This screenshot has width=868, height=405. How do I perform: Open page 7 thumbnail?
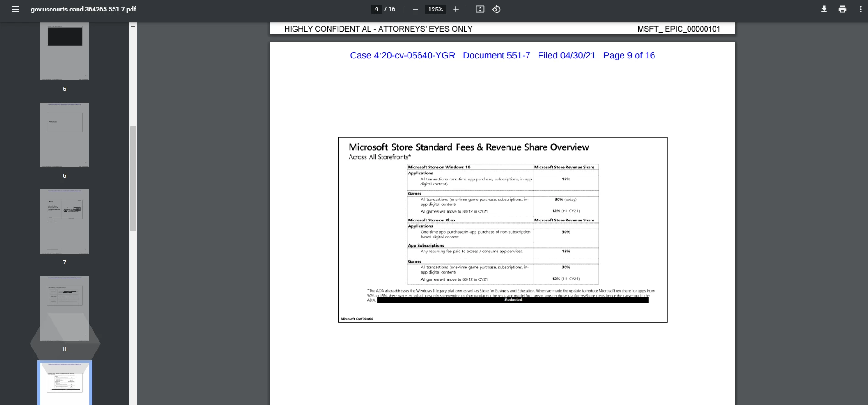(65, 221)
